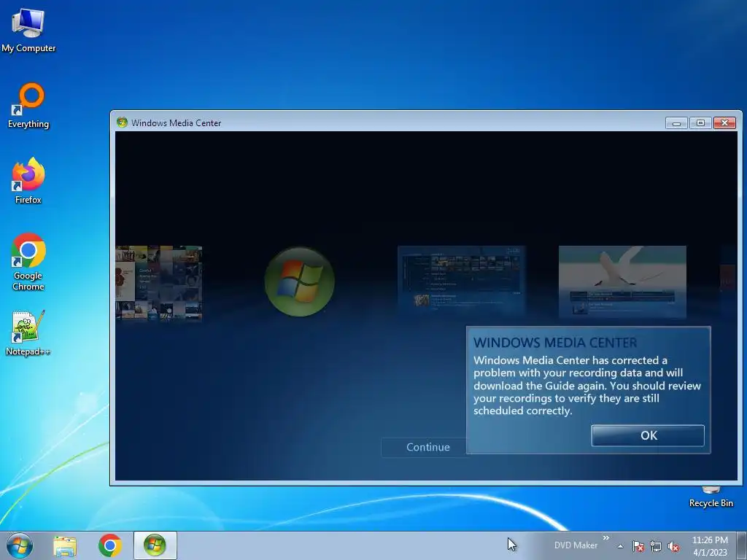Screen dimensions: 747x560
Task: Open Notepad++ desktop shortcut
Action: [x=28, y=333]
